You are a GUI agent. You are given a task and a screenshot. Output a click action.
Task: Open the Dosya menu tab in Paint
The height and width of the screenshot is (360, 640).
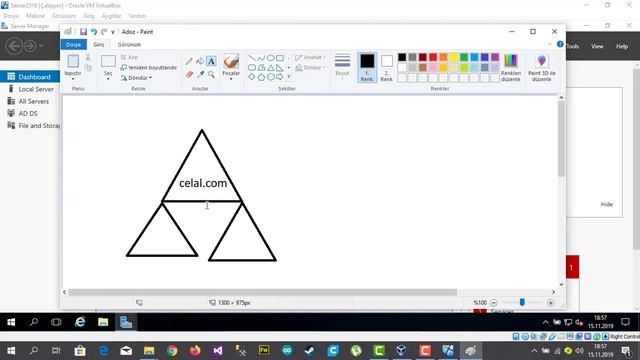73,44
